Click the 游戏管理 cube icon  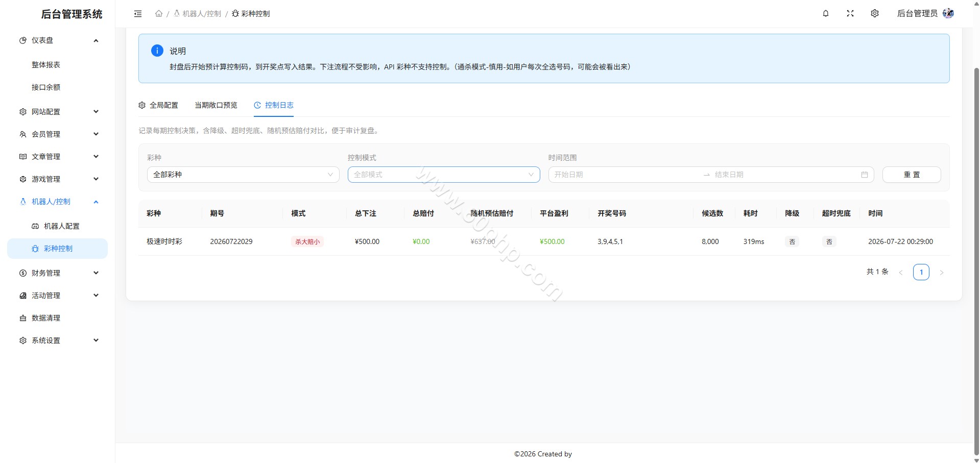(22, 179)
